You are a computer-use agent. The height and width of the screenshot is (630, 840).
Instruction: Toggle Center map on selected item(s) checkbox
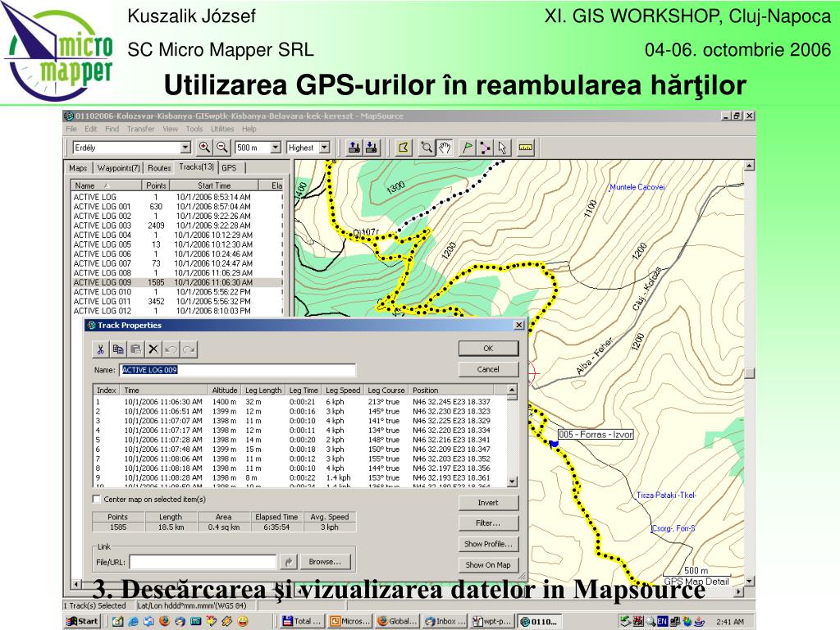click(x=97, y=499)
